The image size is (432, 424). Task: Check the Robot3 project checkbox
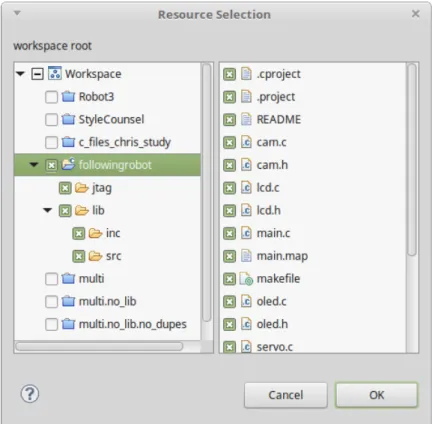coord(51,97)
